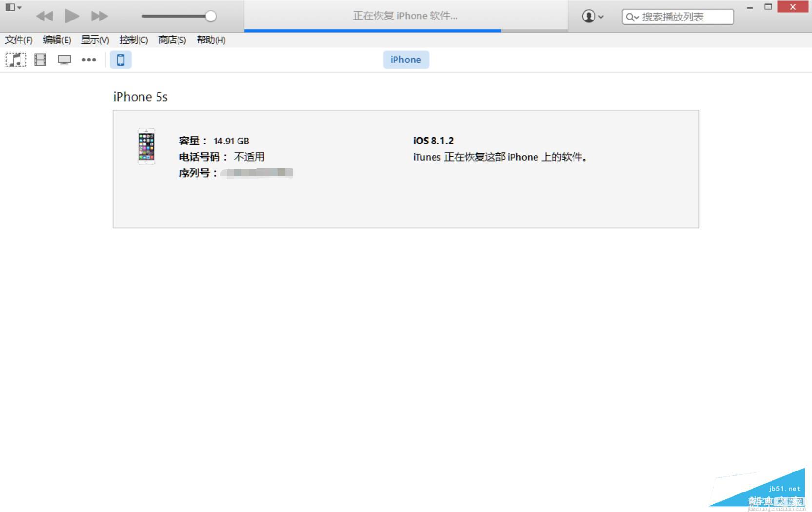The width and height of the screenshot is (812, 512).
Task: Maximize the iTunes window
Action: [768, 7]
